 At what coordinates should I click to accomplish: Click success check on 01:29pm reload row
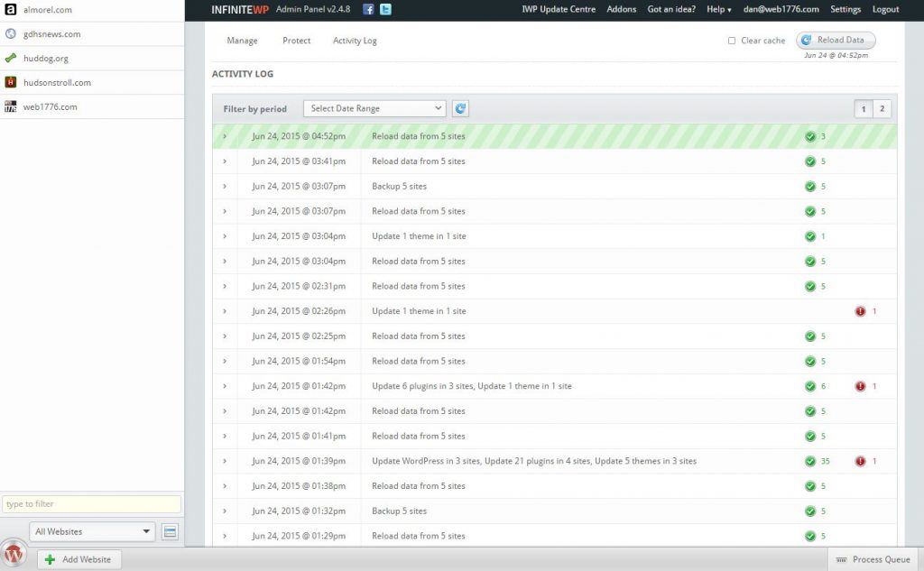pyautogui.click(x=810, y=536)
